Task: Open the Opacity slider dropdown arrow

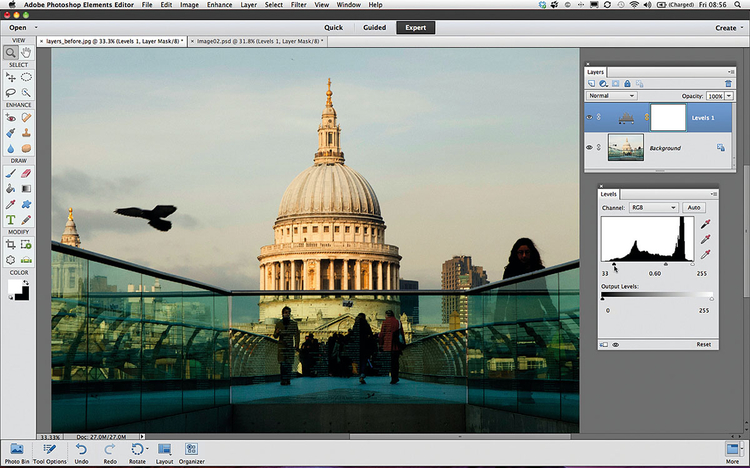Action: pyautogui.click(x=729, y=96)
